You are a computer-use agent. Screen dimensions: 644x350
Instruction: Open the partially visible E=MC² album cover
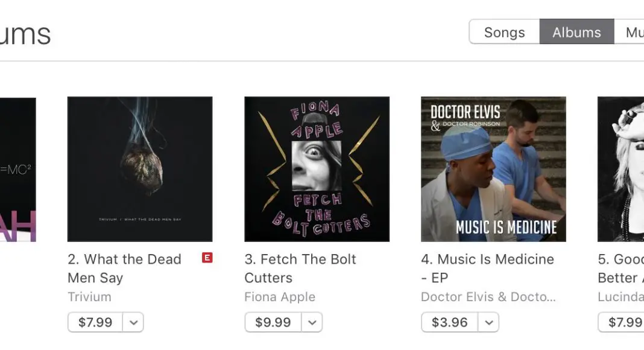click(18, 169)
